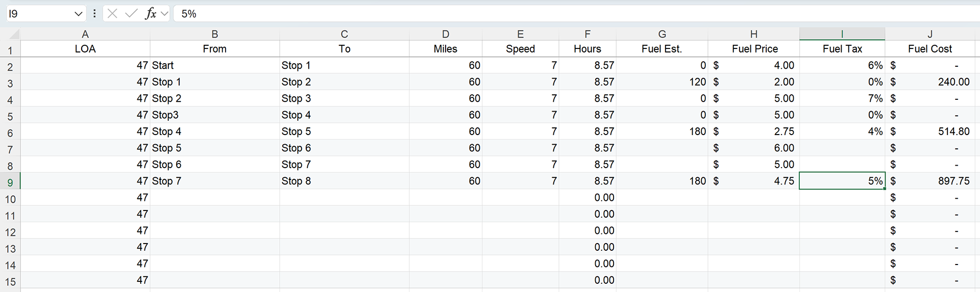Select column G header
This screenshot has width=980, height=292.
(662, 34)
